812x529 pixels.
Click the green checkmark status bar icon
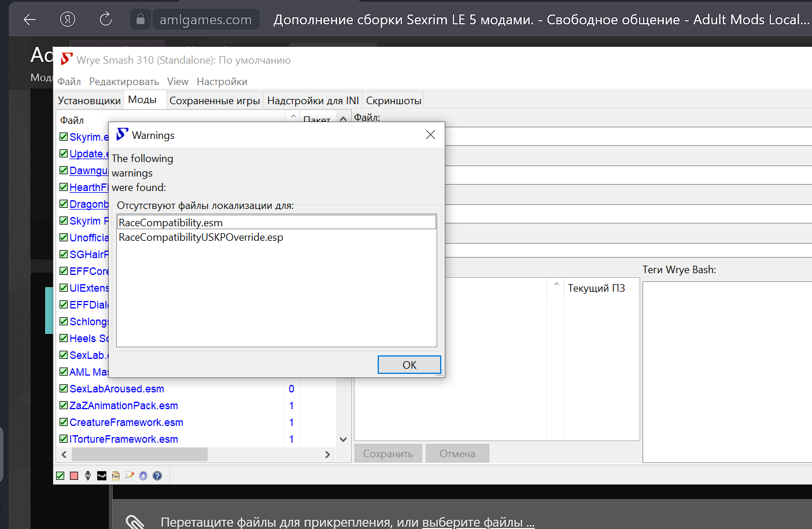point(60,476)
